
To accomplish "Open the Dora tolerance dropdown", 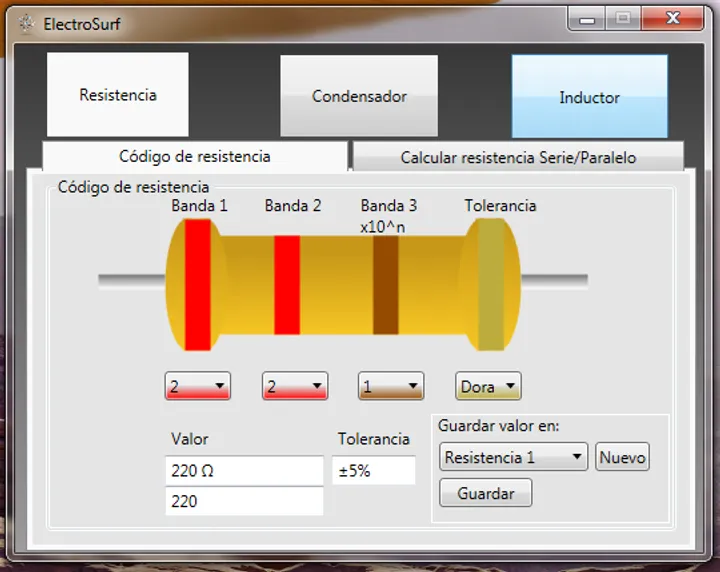I will tap(488, 386).
